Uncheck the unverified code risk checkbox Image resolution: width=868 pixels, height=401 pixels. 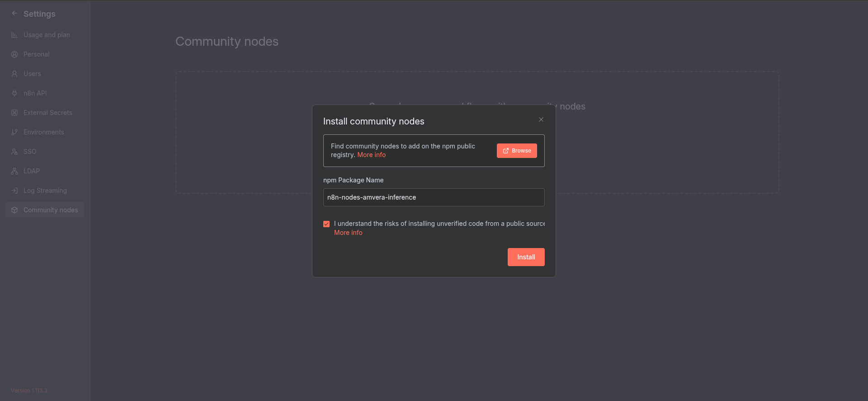click(326, 224)
